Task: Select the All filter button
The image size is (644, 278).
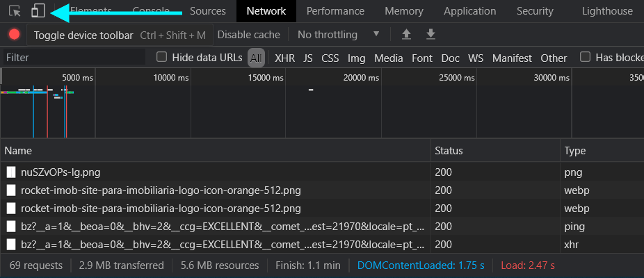Action: click(256, 58)
